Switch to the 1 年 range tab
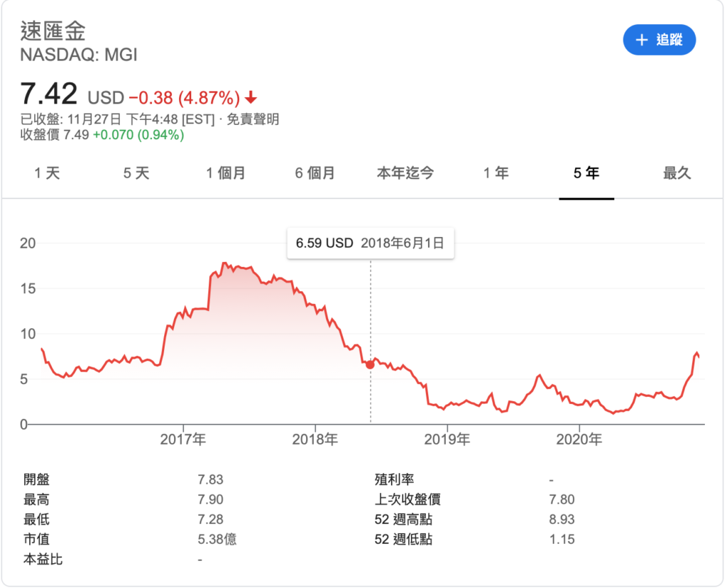The height and width of the screenshot is (588, 727). tap(496, 173)
